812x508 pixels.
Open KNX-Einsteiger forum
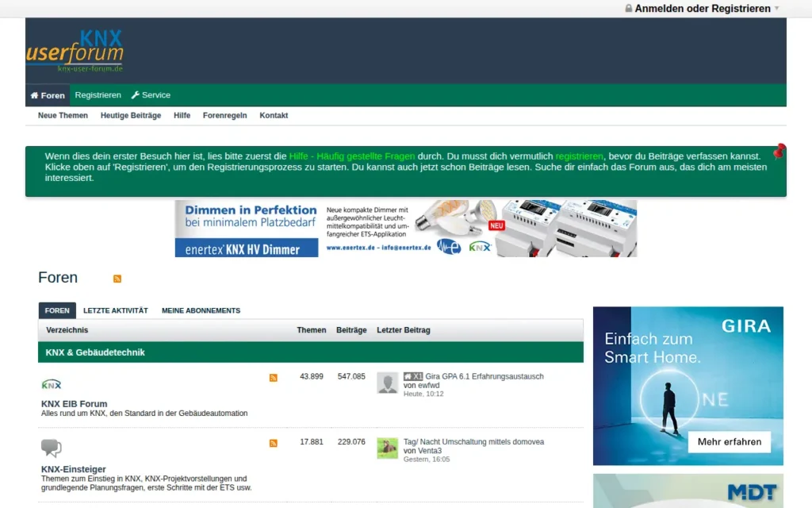coord(74,469)
